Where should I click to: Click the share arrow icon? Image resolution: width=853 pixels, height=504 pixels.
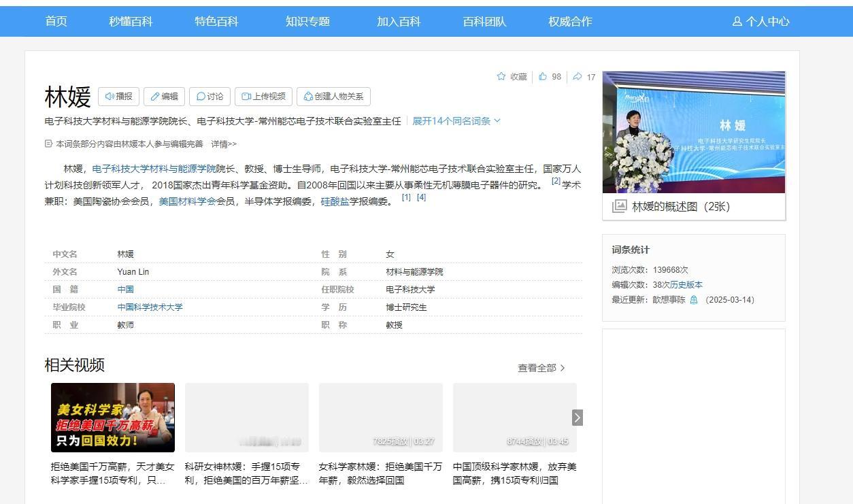pos(577,77)
